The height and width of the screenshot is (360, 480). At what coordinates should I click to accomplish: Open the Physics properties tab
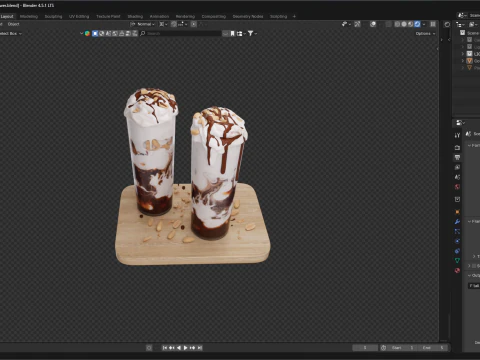click(x=457, y=241)
